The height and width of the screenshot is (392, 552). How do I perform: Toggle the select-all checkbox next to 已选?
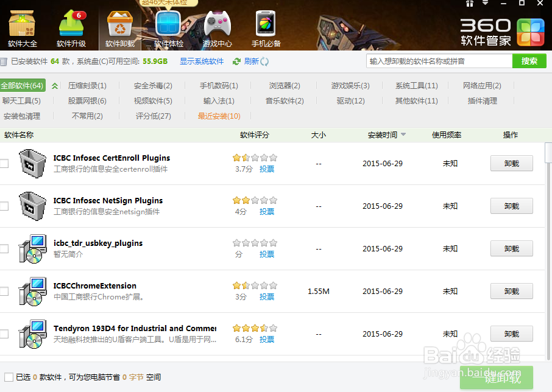[9, 377]
